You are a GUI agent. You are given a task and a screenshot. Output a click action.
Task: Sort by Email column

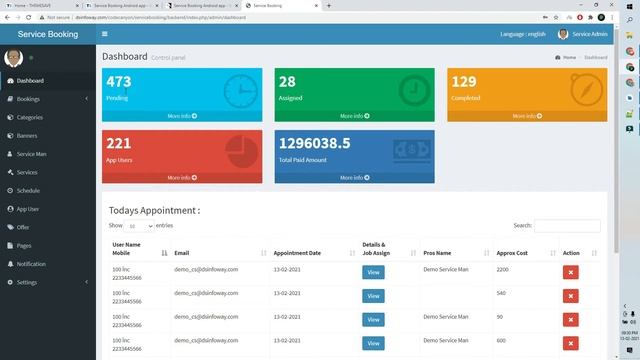point(220,253)
